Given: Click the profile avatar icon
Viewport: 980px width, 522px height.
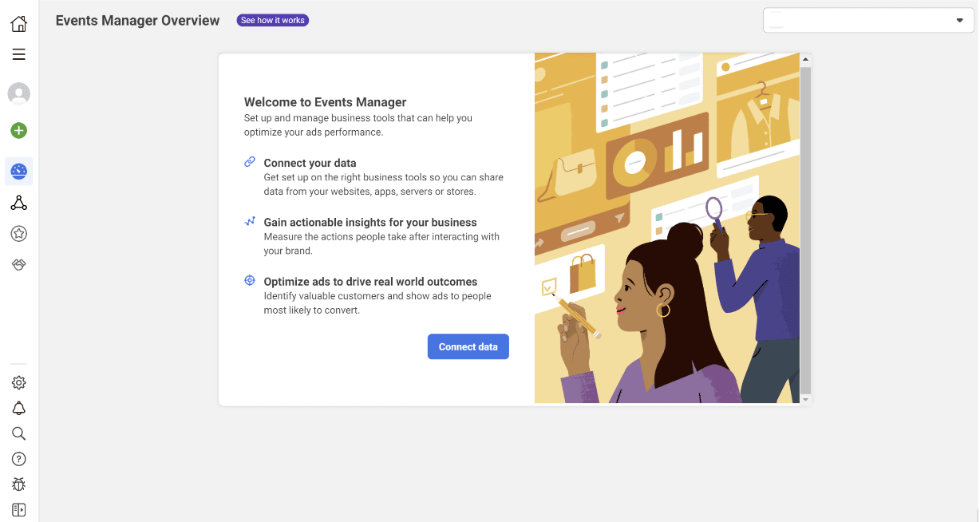Looking at the screenshot, I should pos(19,93).
